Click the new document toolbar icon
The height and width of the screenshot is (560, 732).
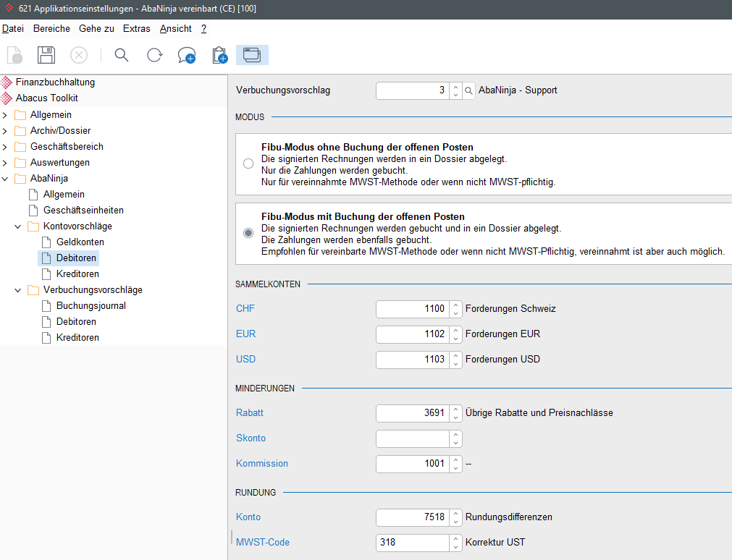pyautogui.click(x=14, y=55)
